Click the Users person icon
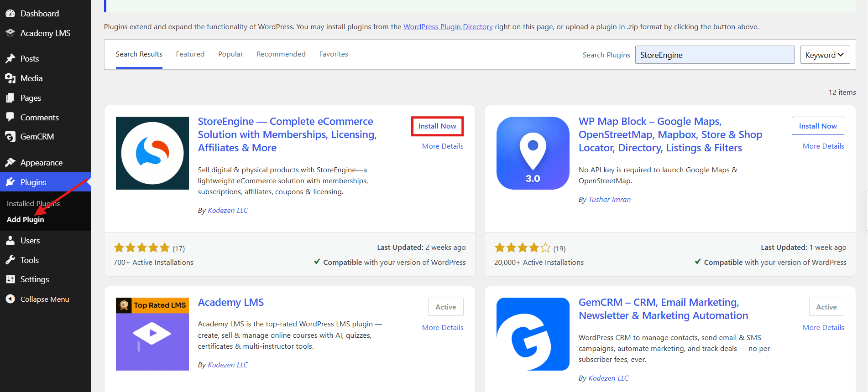Viewport: 868px width, 392px height. tap(10, 240)
